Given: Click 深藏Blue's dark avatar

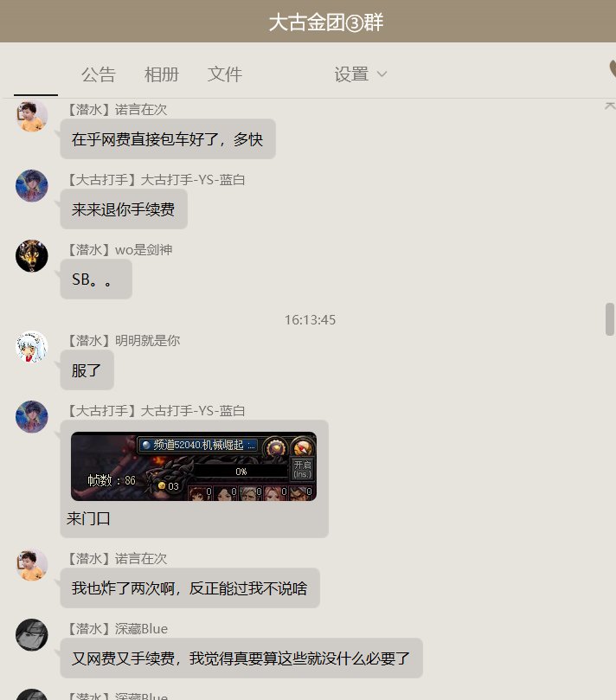Looking at the screenshot, I should 32,634.
